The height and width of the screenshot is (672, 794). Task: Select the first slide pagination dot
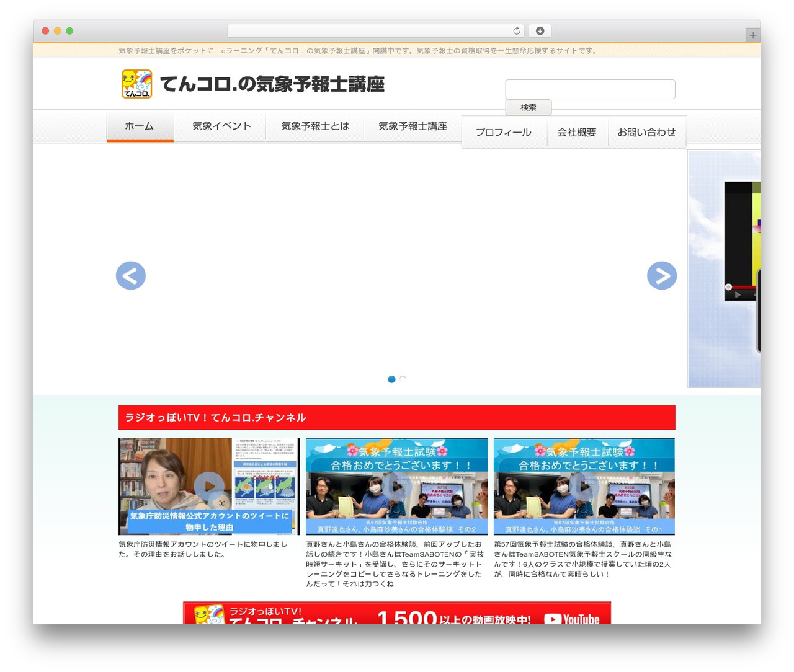tap(391, 379)
